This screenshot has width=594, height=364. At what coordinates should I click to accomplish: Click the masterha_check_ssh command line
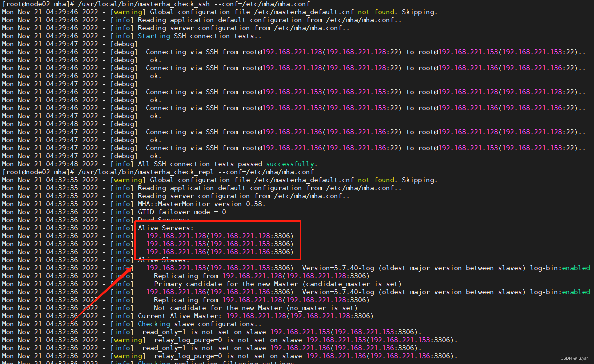[156, 4]
